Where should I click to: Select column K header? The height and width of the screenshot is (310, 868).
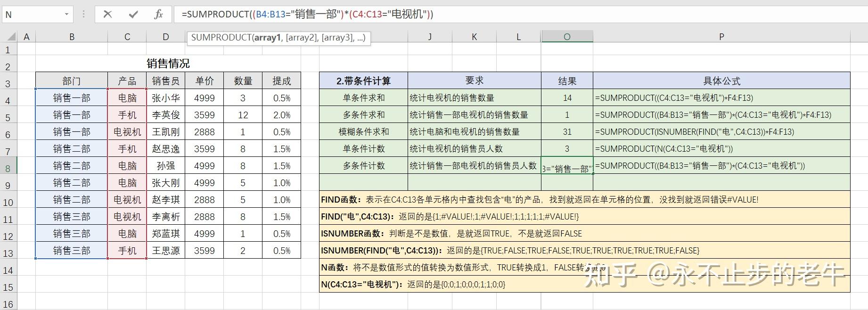click(x=474, y=37)
